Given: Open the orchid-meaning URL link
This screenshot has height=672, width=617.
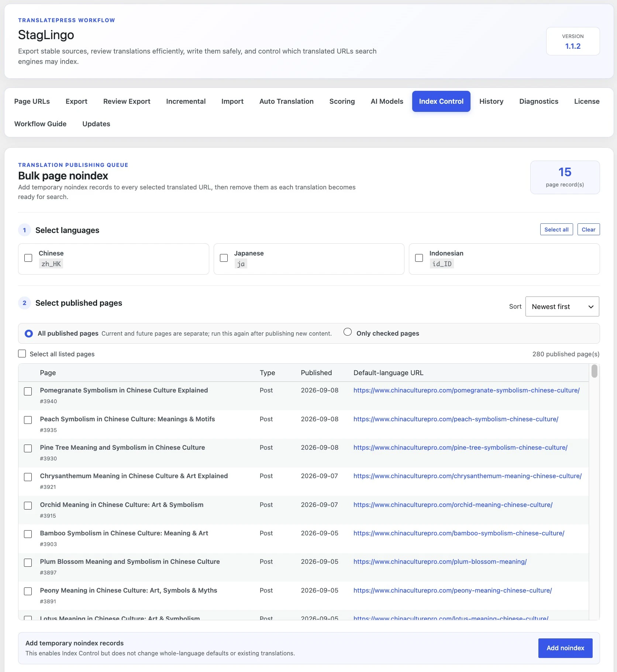Looking at the screenshot, I should [453, 505].
